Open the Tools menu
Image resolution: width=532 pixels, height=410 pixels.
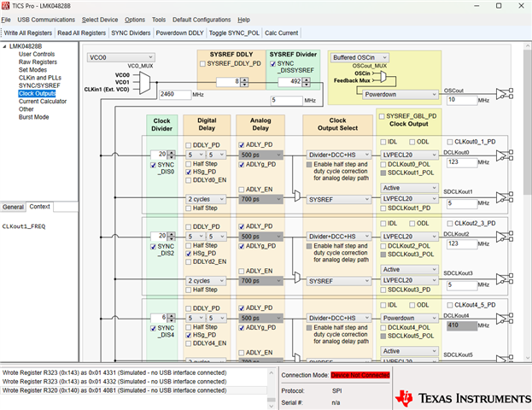159,20
